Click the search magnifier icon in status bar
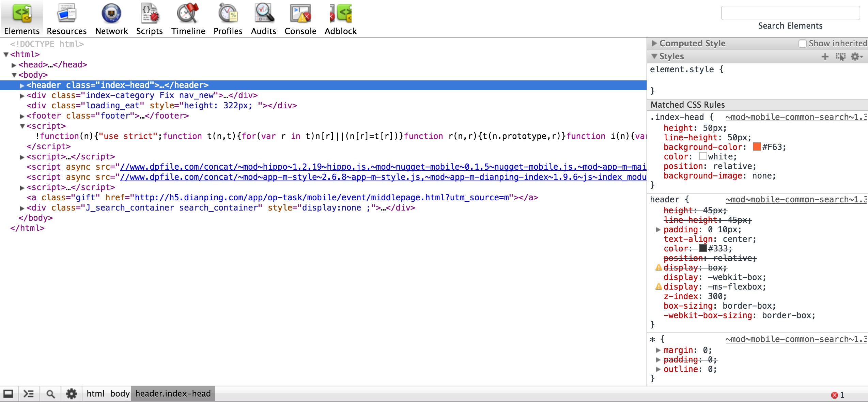The width and height of the screenshot is (868, 402). pyautogui.click(x=50, y=394)
